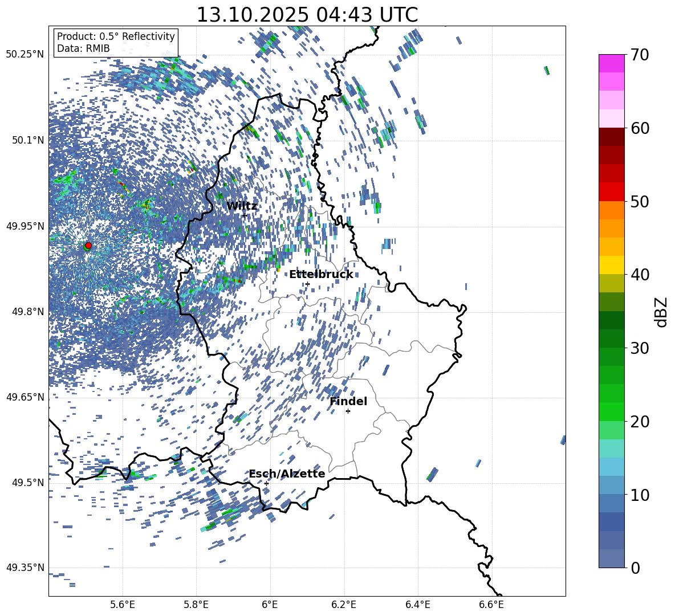675x616 pixels.
Task: Click the 30 tick on the colorbar
Action: [x=640, y=348]
